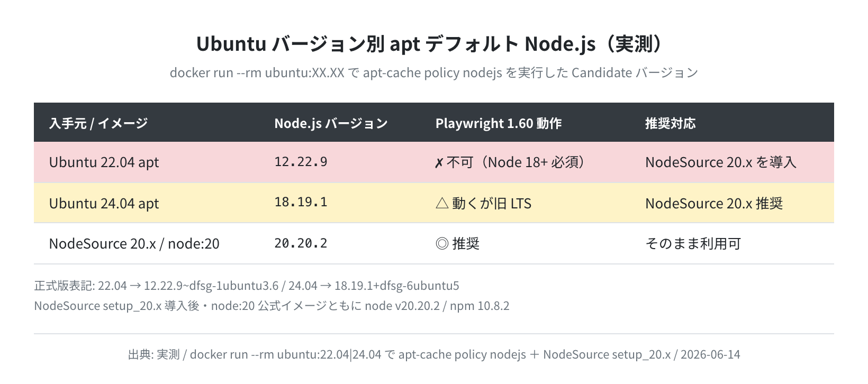Screen dimensions: 868x384
Task: Click the 出典 source line at bottom
Action: tap(434, 354)
